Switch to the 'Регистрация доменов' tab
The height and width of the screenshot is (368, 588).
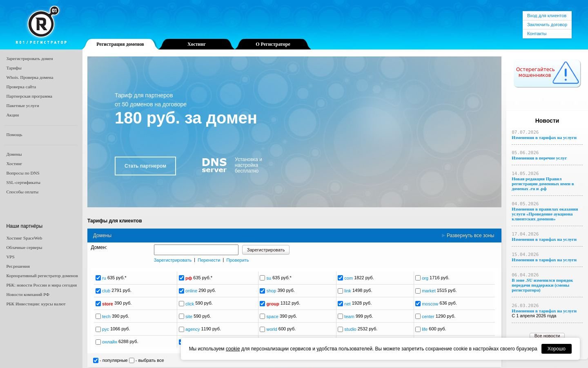(120, 44)
